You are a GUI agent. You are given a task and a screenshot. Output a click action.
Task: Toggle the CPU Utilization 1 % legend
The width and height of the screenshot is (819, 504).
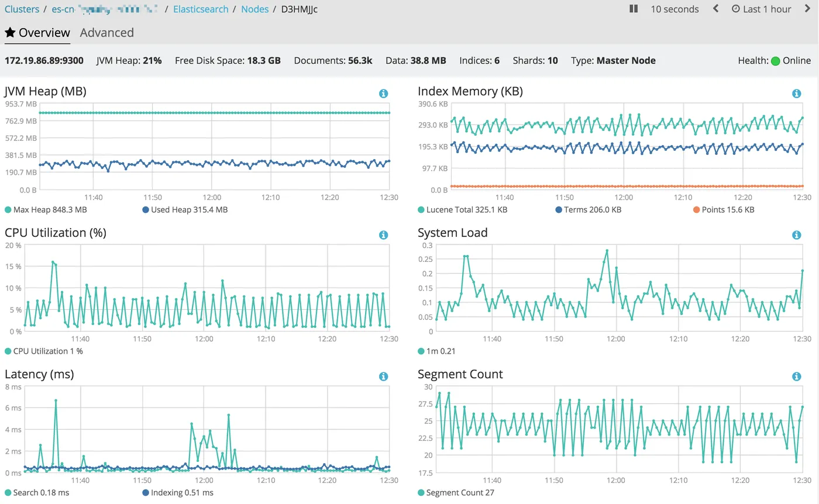pyautogui.click(x=44, y=351)
